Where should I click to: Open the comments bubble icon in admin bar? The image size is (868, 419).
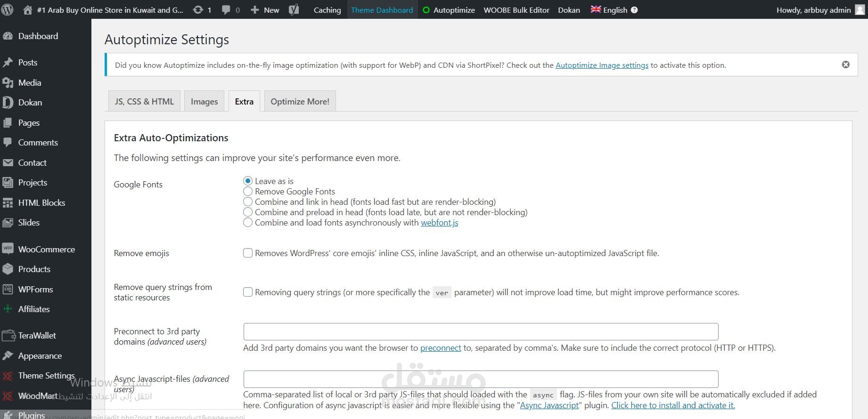pyautogui.click(x=226, y=10)
